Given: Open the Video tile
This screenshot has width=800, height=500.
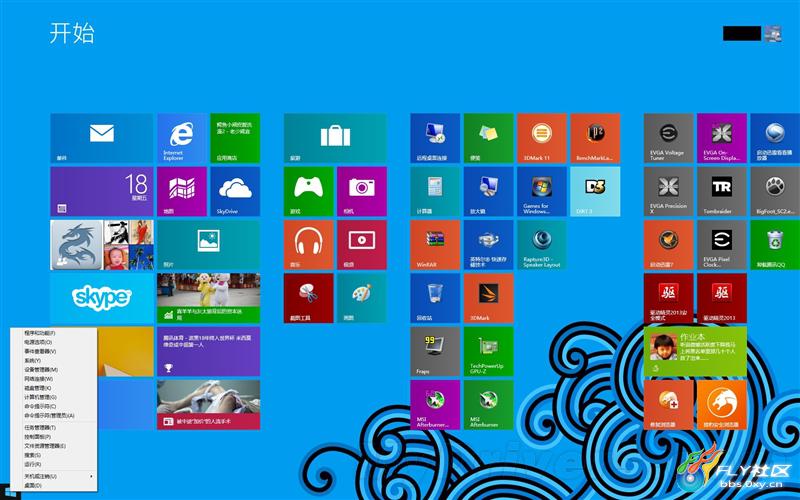Looking at the screenshot, I should (362, 245).
